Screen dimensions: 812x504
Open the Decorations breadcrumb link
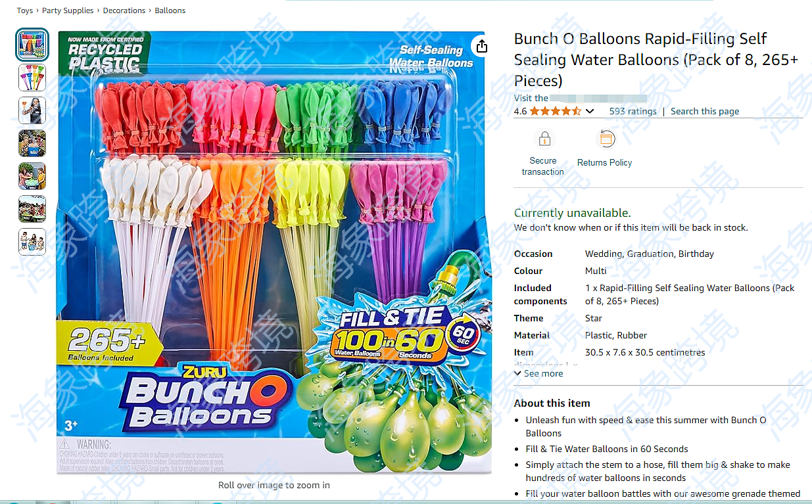point(124,11)
